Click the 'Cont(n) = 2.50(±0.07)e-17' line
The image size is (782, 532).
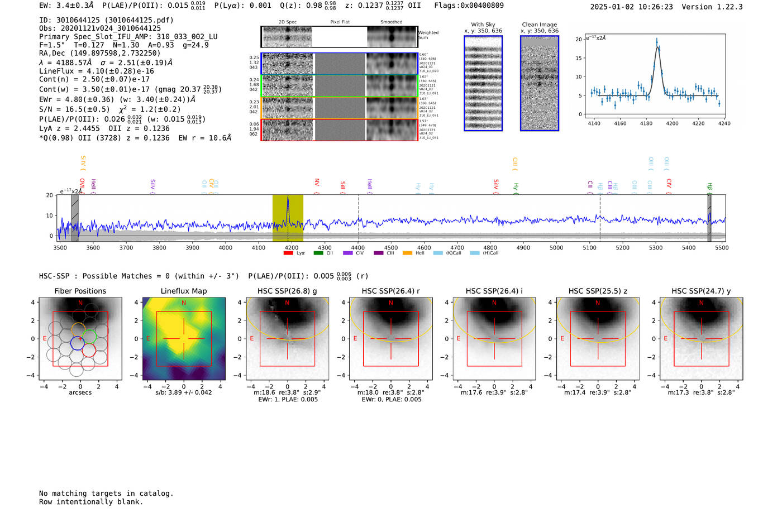(x=94, y=79)
